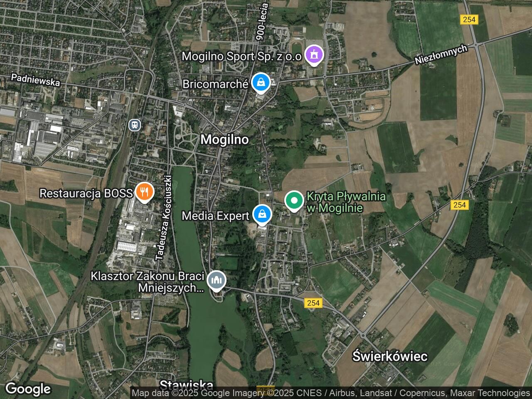
Task: Click the Mogilno Sport purple landmark pin
Action: [x=314, y=55]
